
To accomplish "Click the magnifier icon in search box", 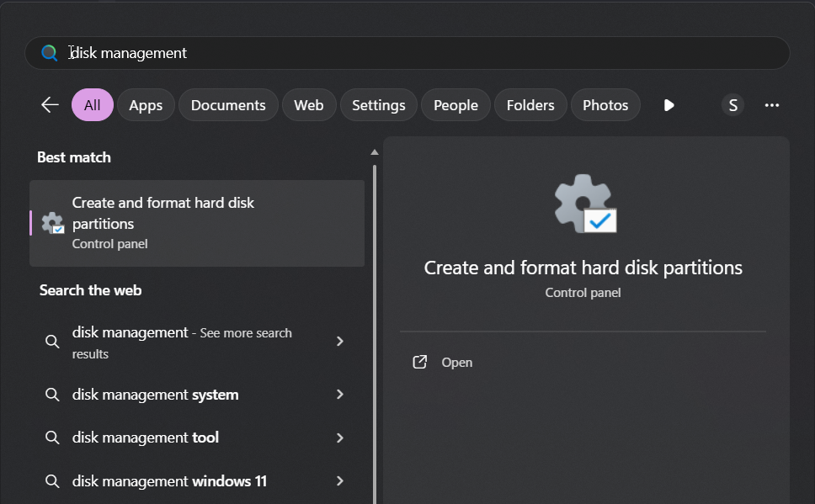I will tap(50, 52).
